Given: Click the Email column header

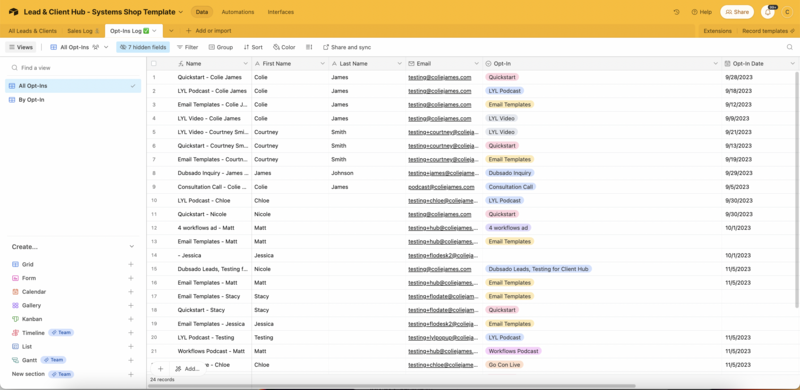Looking at the screenshot, I should click(x=444, y=64).
